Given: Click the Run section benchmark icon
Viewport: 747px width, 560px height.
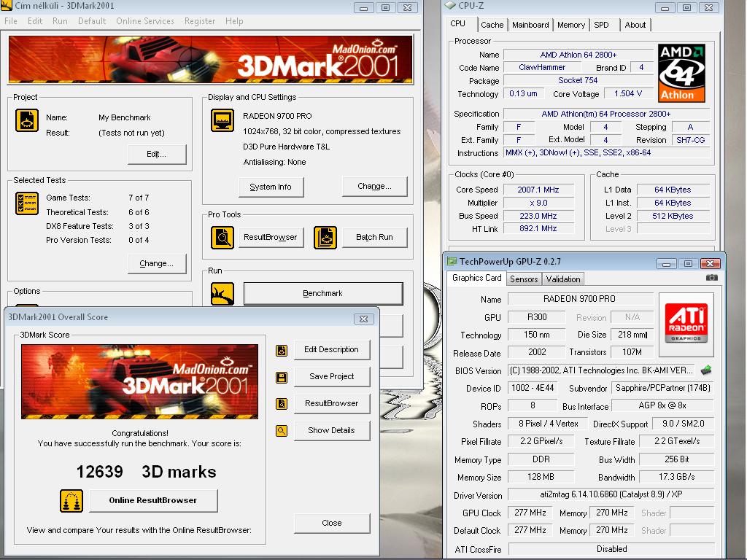Looking at the screenshot, I should point(222,294).
